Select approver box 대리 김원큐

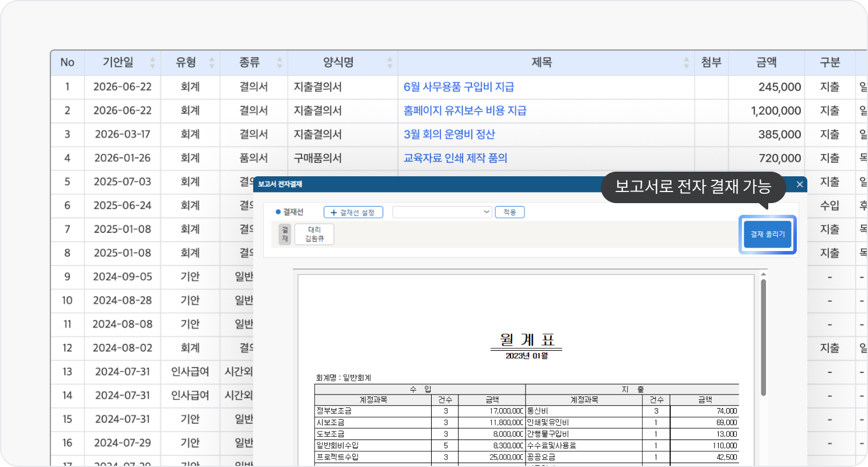(314, 234)
